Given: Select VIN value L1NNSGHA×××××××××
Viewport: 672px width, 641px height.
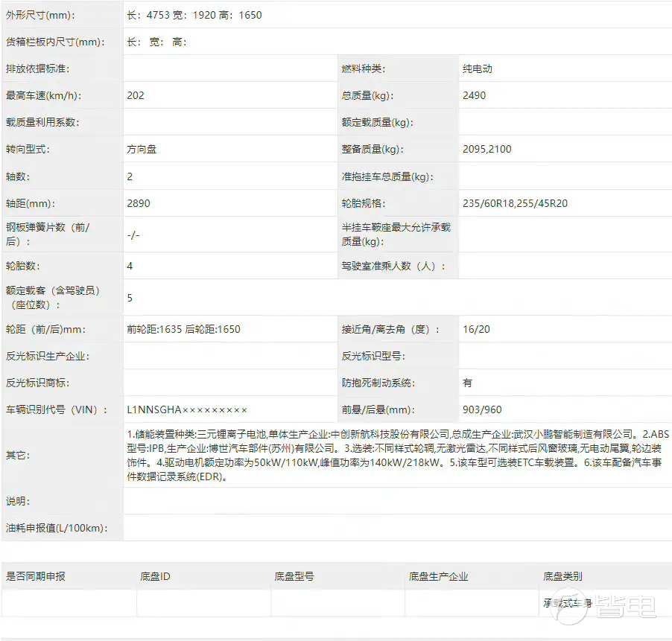Looking at the screenshot, I should point(187,409).
